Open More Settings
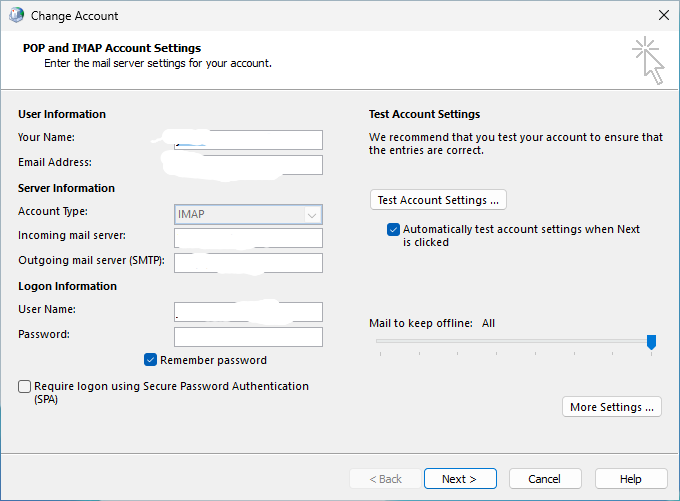This screenshot has width=680, height=501. click(x=611, y=407)
